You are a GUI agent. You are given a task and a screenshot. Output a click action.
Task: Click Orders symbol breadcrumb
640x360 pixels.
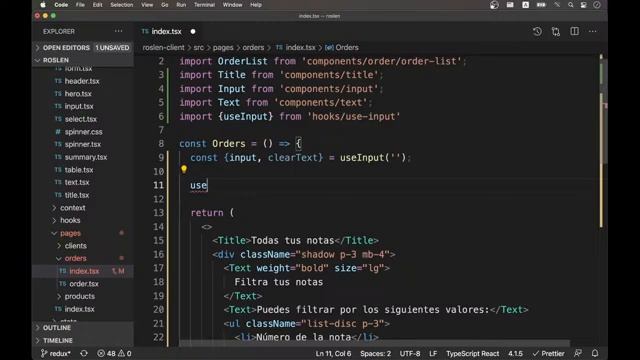342,48
